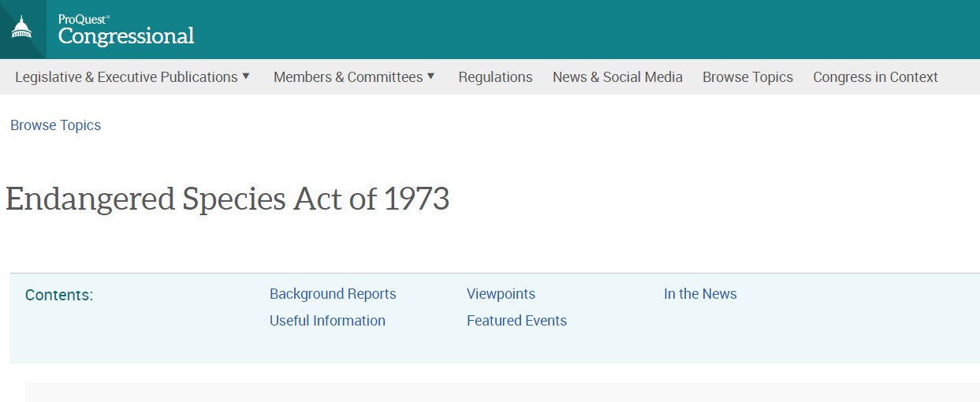This screenshot has width=980, height=402.
Task: Open Congress in Context
Action: coord(875,77)
